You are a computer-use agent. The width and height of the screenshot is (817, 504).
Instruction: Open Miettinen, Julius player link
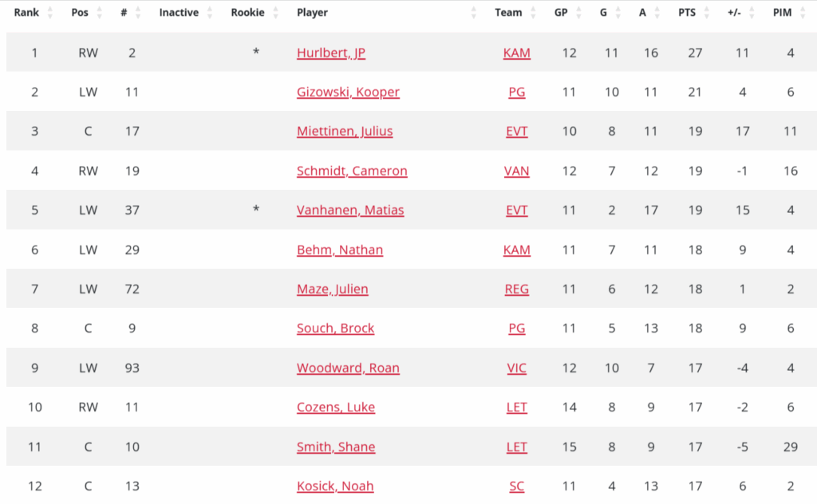pos(345,131)
